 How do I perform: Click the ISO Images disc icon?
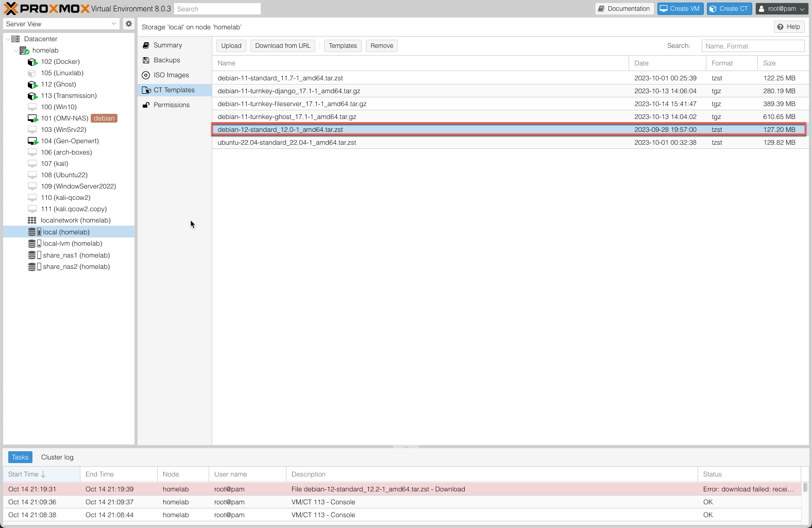pyautogui.click(x=146, y=75)
